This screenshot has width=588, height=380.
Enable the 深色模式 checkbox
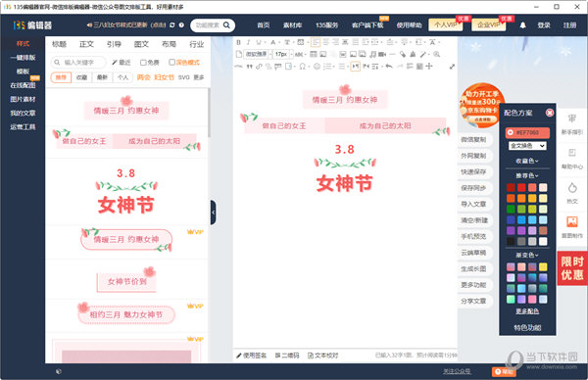[171, 63]
